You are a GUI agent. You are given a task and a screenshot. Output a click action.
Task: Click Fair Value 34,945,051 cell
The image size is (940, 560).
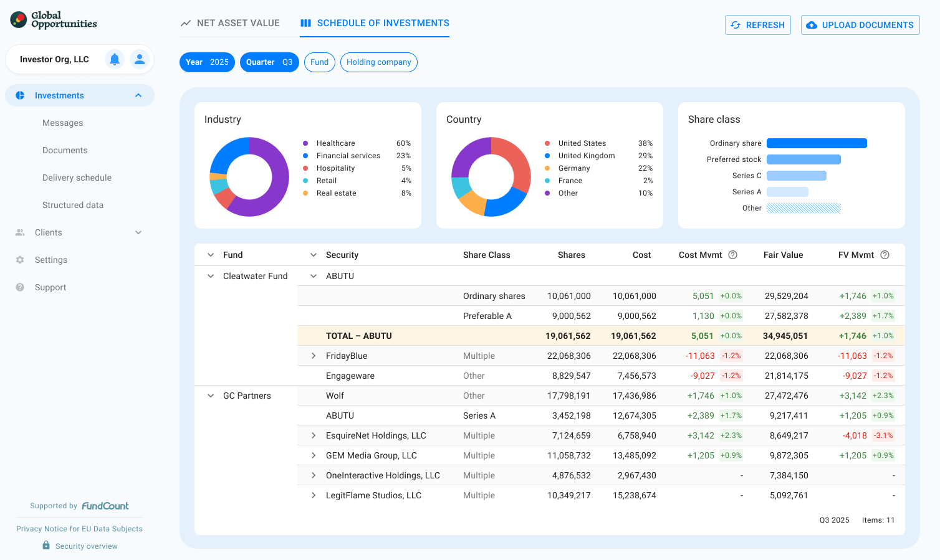(x=785, y=336)
